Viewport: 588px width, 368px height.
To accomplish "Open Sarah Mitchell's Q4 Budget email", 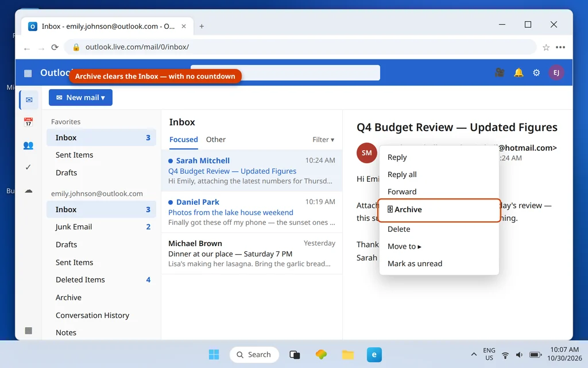I will [x=252, y=170].
